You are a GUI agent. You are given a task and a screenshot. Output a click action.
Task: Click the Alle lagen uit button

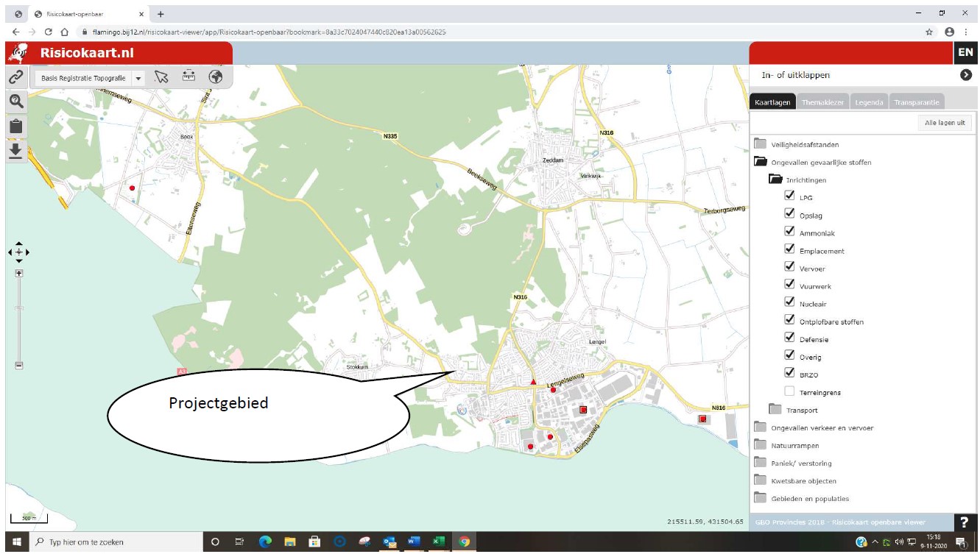click(x=945, y=123)
